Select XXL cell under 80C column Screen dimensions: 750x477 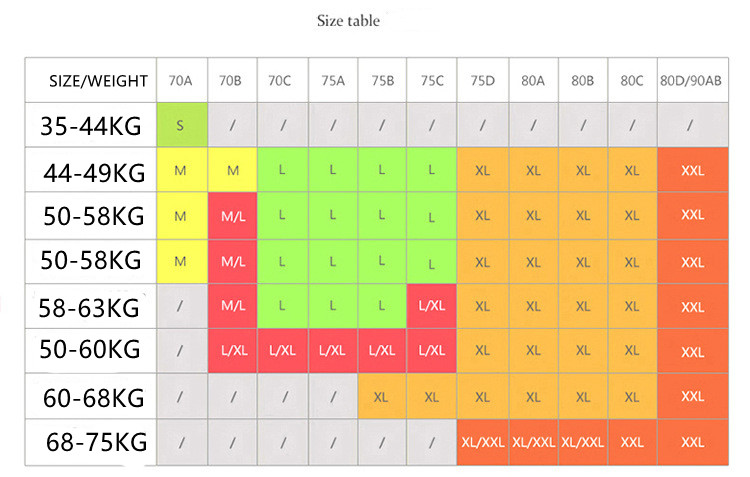632,441
